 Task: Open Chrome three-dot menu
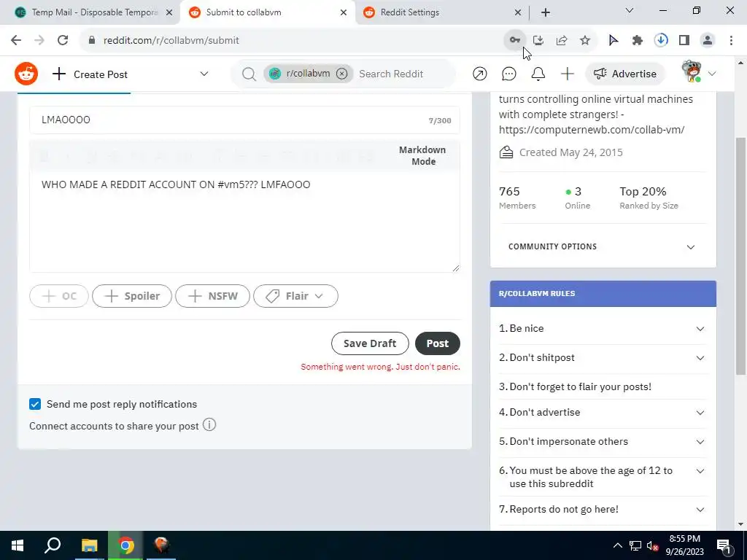(x=731, y=40)
